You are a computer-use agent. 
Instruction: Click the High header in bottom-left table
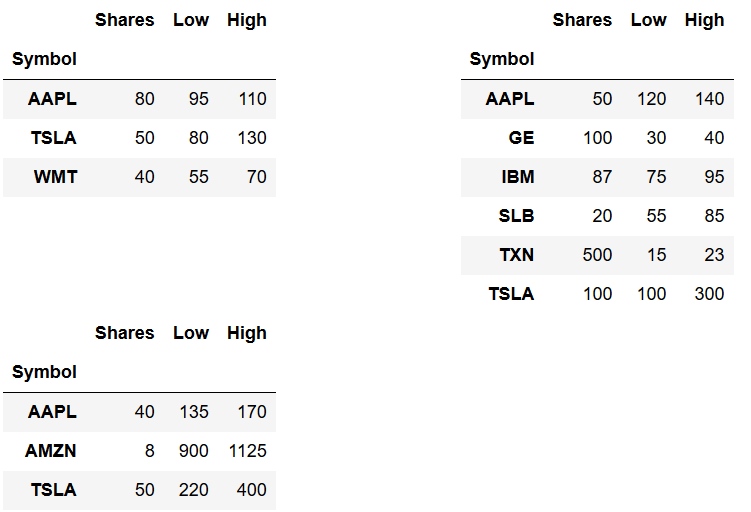247,333
